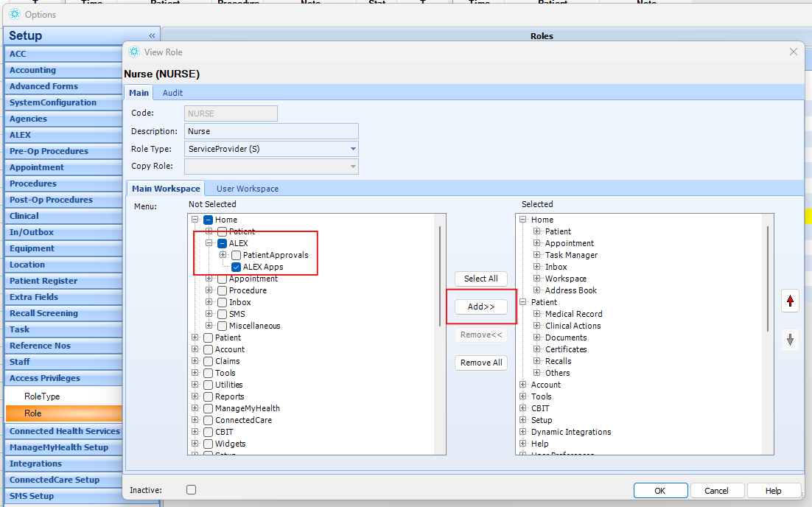This screenshot has height=507, width=812.
Task: Click the View Role window icon
Action: [x=134, y=52]
